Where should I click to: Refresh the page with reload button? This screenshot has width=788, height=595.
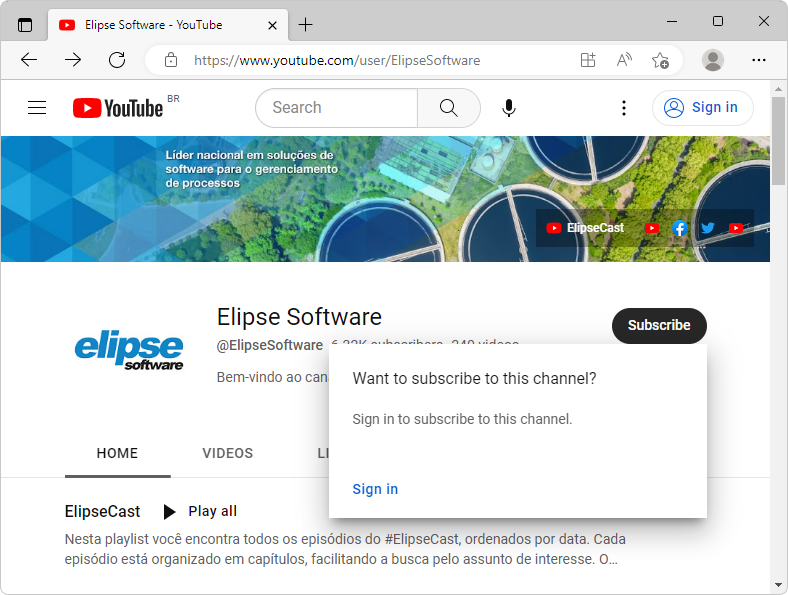pyautogui.click(x=117, y=60)
